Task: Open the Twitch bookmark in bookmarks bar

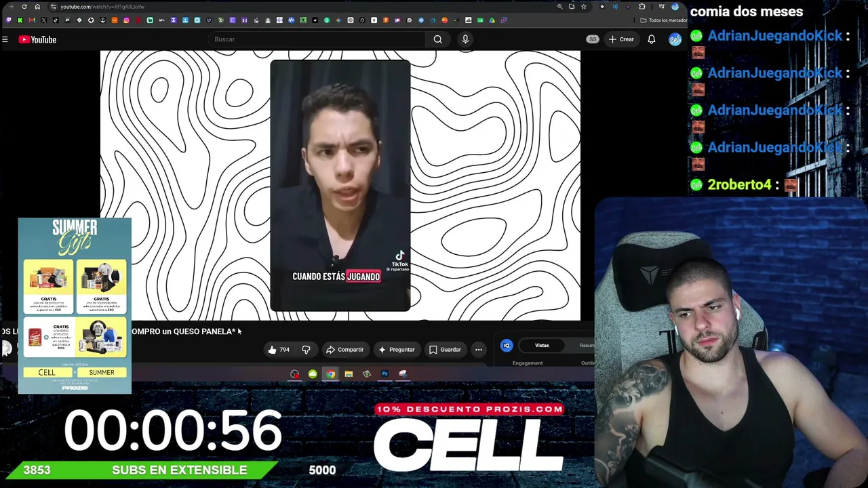Action: (9, 20)
